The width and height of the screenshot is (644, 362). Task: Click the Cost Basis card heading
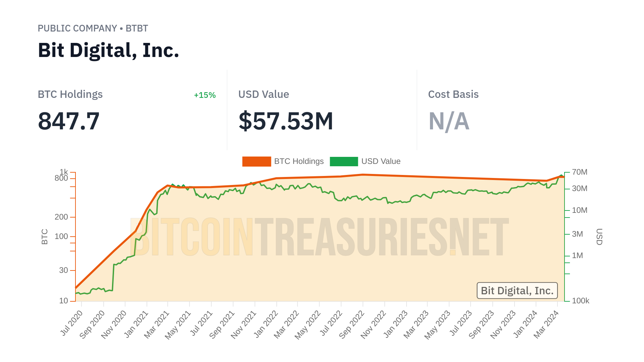(x=453, y=95)
